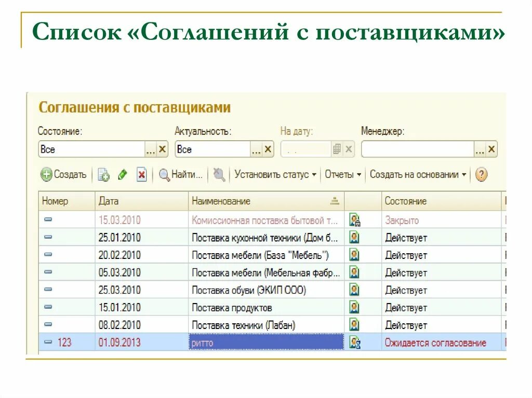Click inside the Менеджер input field
This screenshot has width=532, height=398.
(418, 149)
